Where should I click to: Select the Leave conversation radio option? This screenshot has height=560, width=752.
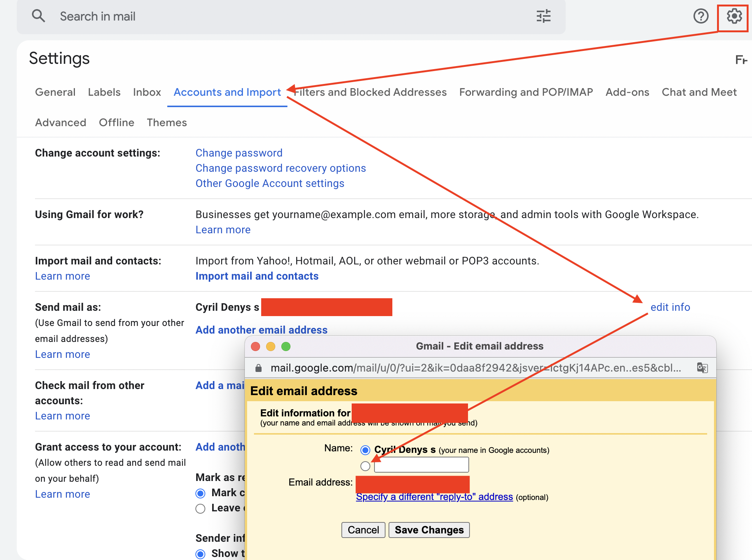coord(200,508)
